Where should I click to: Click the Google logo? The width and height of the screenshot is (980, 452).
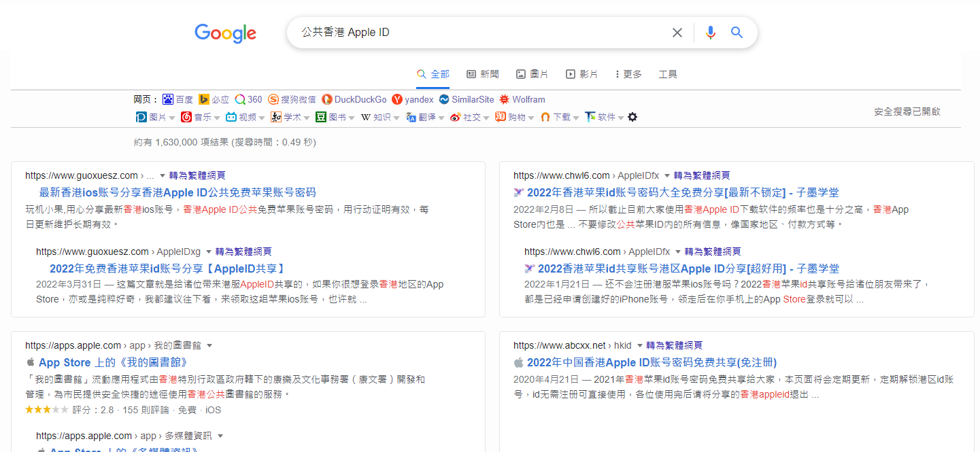click(x=225, y=33)
